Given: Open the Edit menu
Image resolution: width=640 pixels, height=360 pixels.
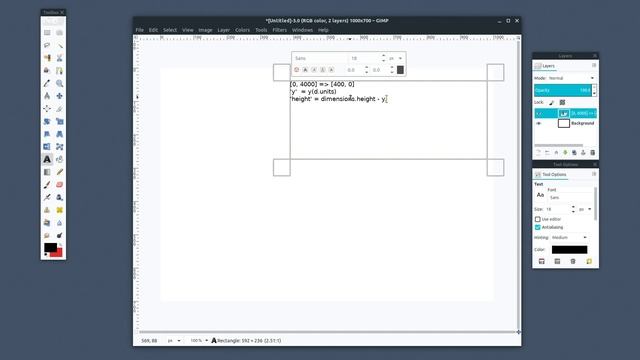Looking at the screenshot, I should click(x=153, y=30).
